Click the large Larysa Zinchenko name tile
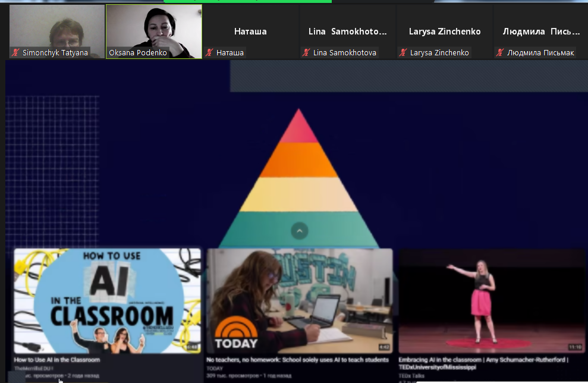 pos(444,32)
